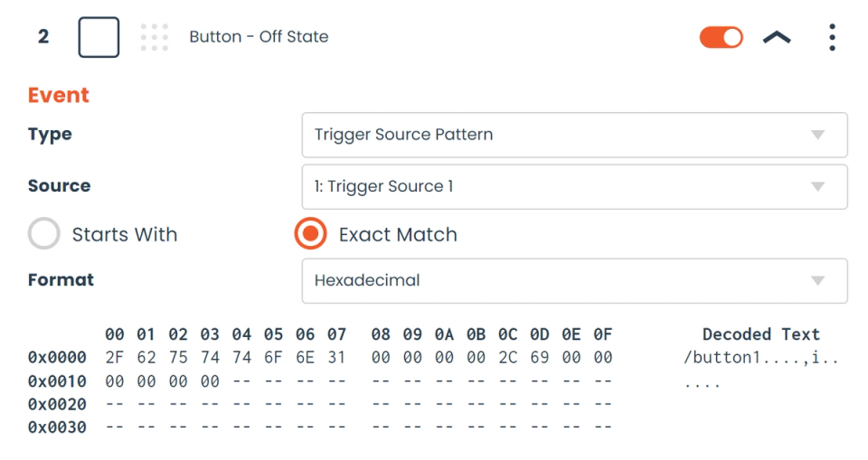Click the Type dropdown arrow icon
Screen dimensions: 868x460
pos(817,135)
